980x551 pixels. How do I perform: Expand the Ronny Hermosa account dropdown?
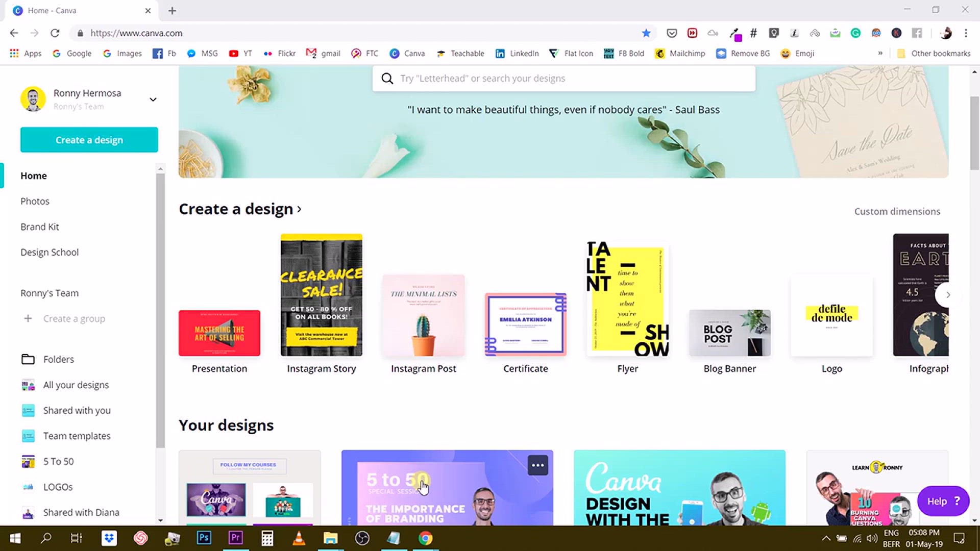click(x=153, y=99)
